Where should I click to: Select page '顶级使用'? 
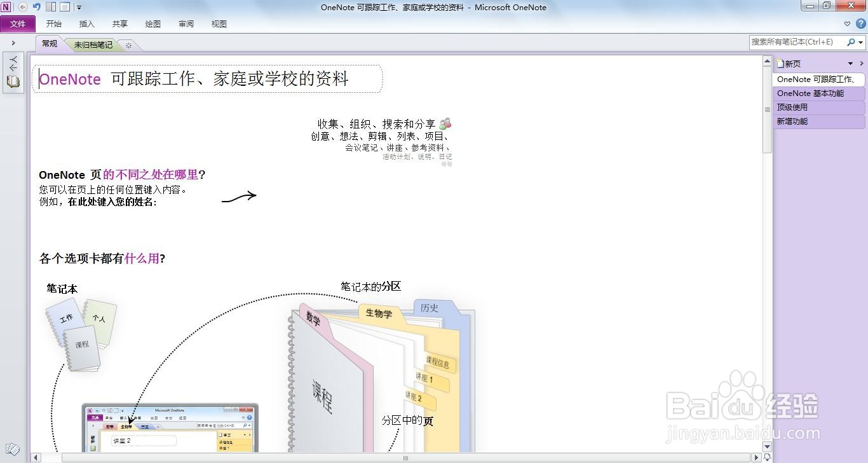click(x=819, y=107)
